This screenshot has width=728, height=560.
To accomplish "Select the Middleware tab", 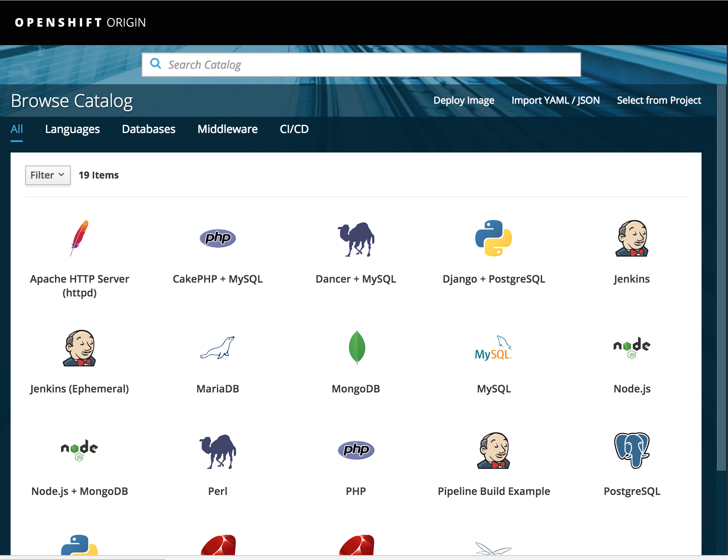I will pyautogui.click(x=227, y=129).
